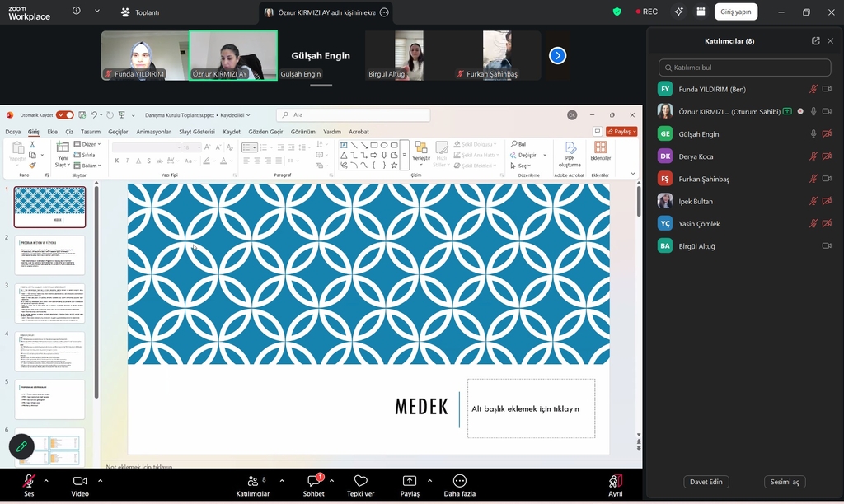Screen dimensions: 844x504
Task: Click the Paylaş screen share icon
Action: (x=410, y=482)
